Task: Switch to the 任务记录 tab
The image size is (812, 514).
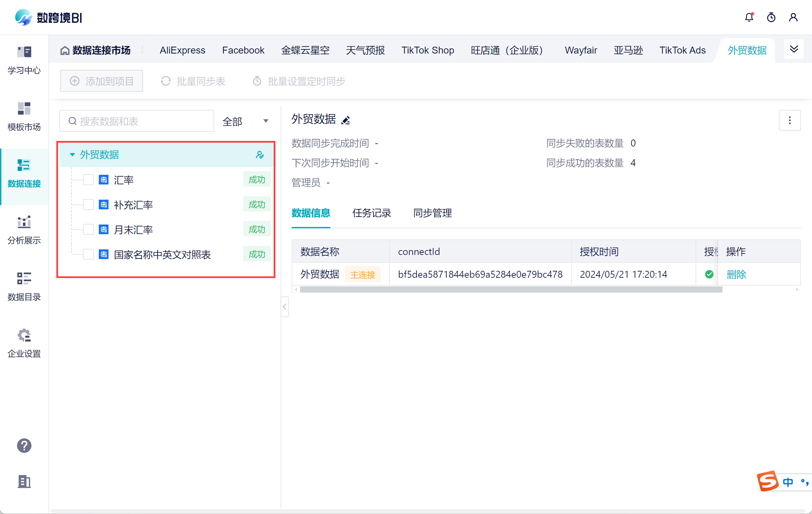Action: (371, 213)
